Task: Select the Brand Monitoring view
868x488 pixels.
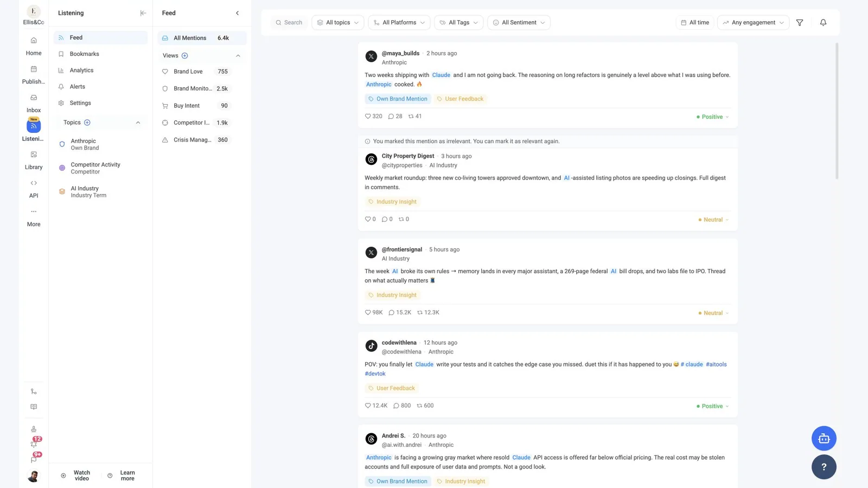Action: 202,88
